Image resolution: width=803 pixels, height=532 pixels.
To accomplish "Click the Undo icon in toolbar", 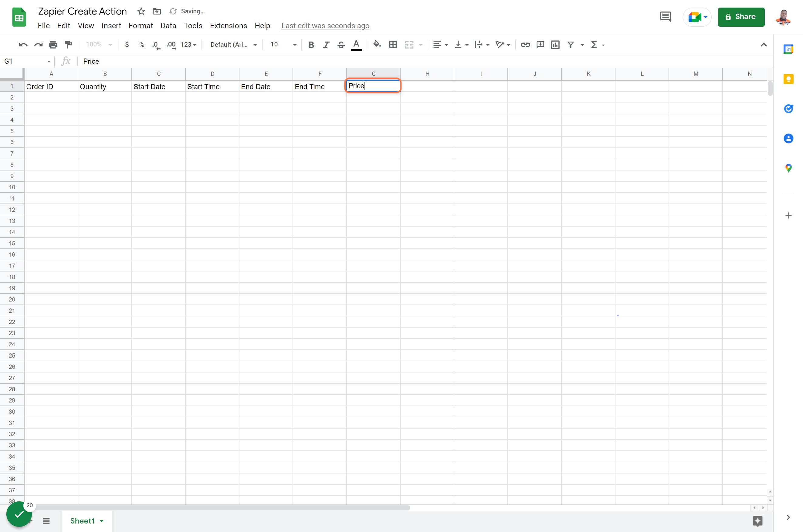I will point(23,45).
